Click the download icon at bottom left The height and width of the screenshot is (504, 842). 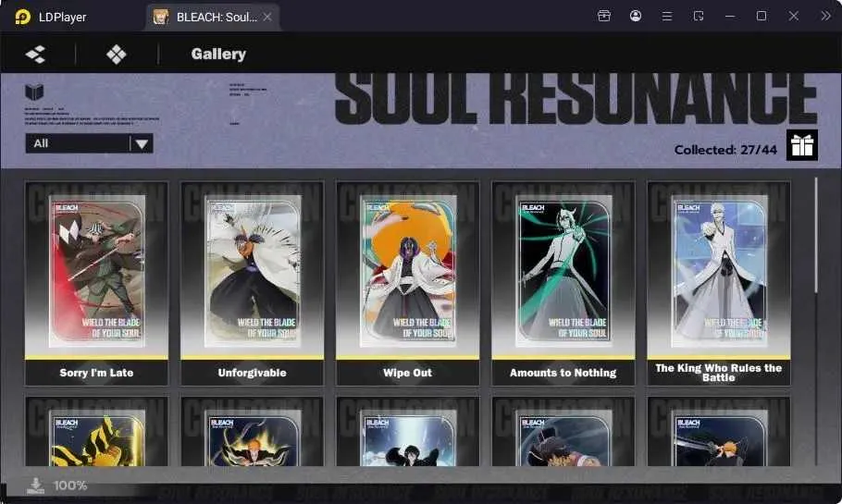click(x=35, y=486)
